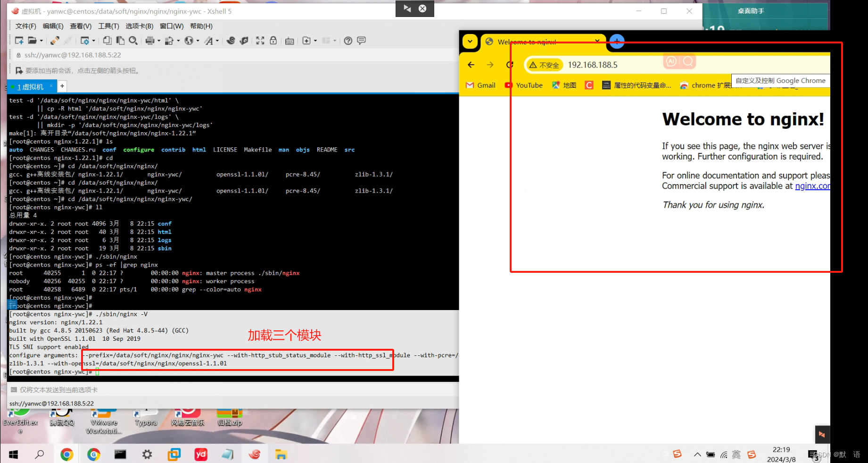Click the Paste icon on Xshell toolbar
This screenshot has height=463, width=868.
[120, 41]
